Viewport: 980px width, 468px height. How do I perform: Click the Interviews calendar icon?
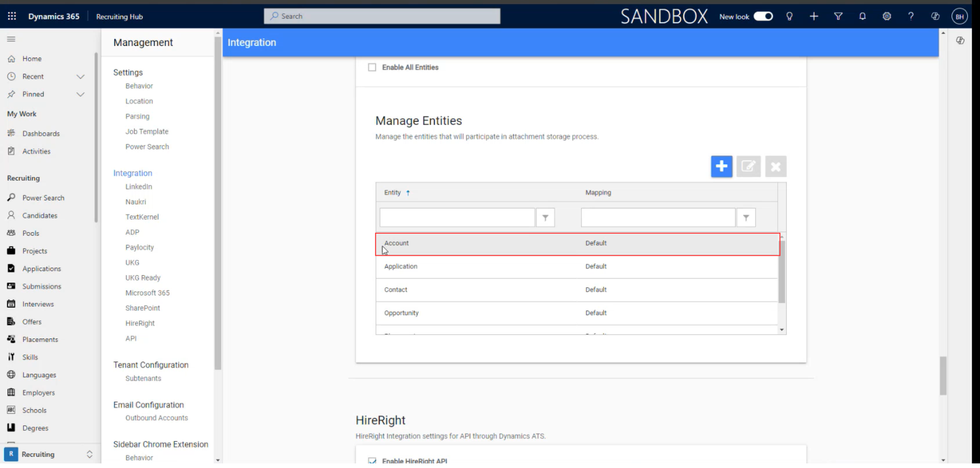[11, 304]
